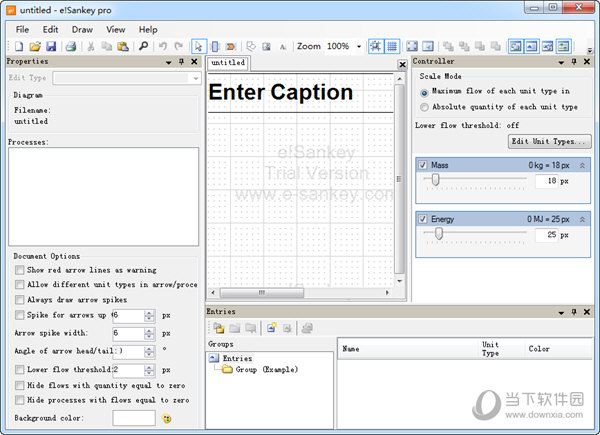Click the Open file folder icon
600x435 pixels.
[x=35, y=46]
